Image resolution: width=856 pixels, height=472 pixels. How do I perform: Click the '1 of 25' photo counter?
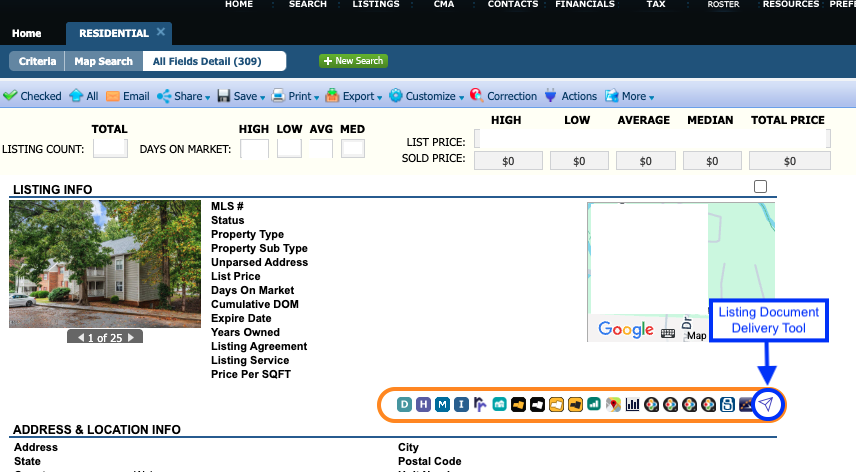[x=105, y=338]
